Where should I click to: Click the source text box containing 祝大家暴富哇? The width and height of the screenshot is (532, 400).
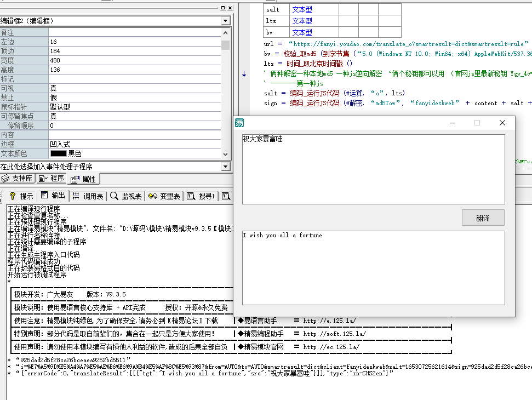374,169
